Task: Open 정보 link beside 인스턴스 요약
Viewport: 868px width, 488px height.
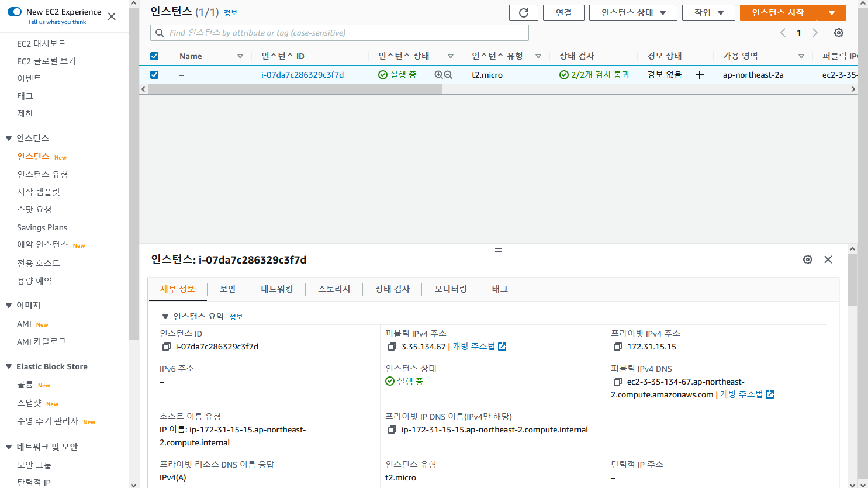Action: (x=236, y=317)
